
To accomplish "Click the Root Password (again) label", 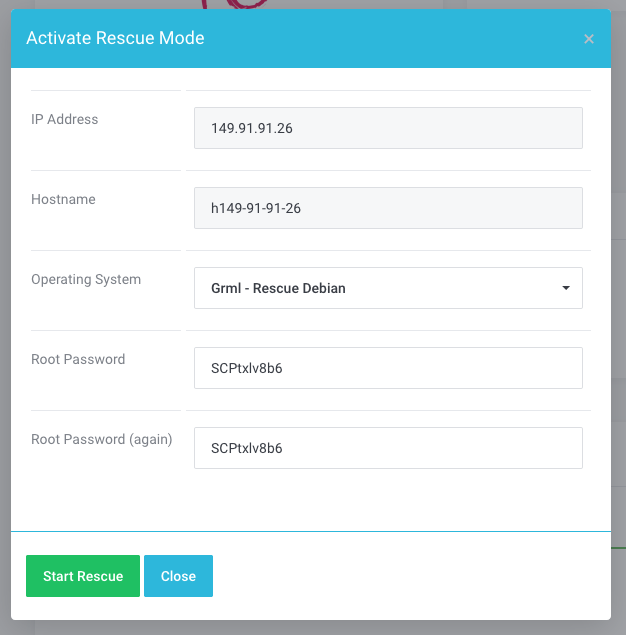I will (102, 439).
